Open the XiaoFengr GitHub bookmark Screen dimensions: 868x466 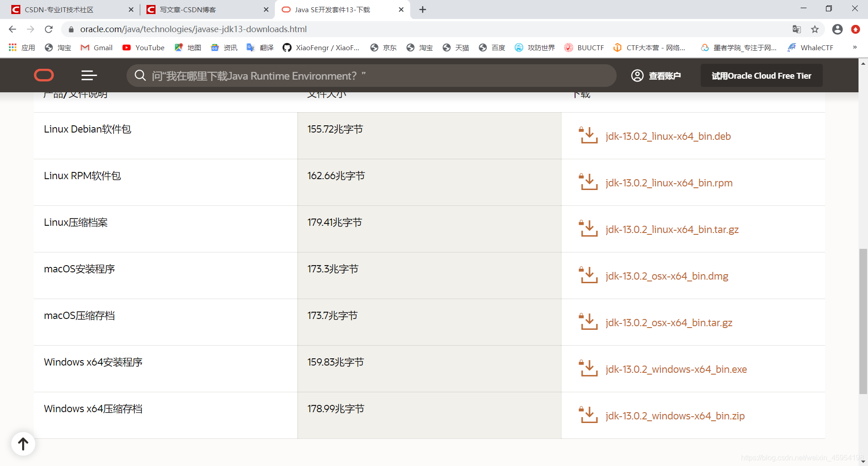[321, 48]
